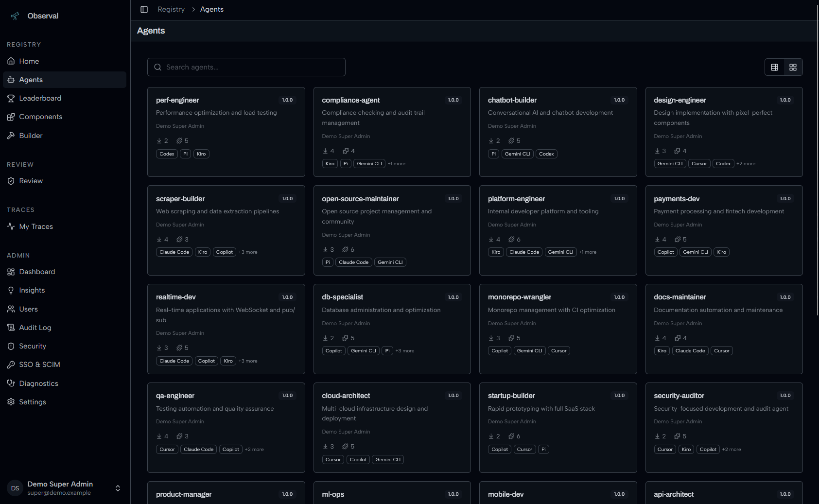Expand '+2 more' on qa-engineer card

point(254,450)
